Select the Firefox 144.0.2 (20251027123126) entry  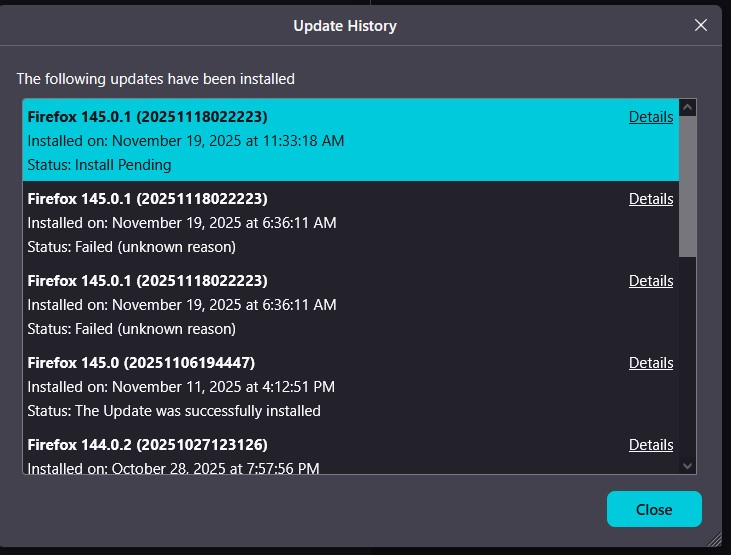click(x=147, y=445)
